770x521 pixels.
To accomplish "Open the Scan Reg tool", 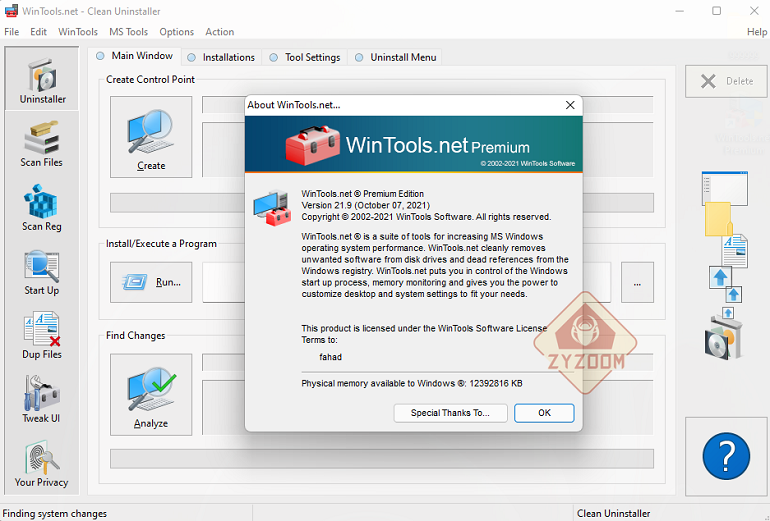I will point(42,207).
